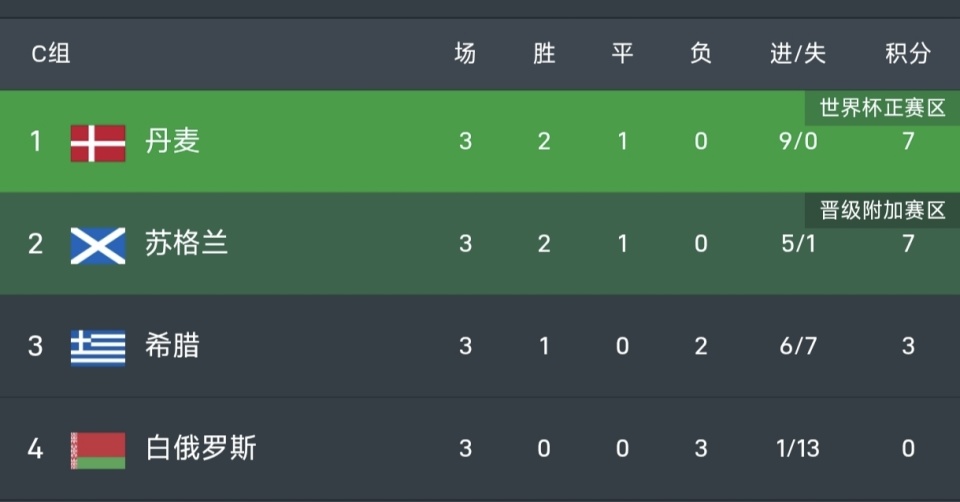Image resolution: width=960 pixels, height=502 pixels.
Task: Select team name 希腊
Action: tap(173, 346)
